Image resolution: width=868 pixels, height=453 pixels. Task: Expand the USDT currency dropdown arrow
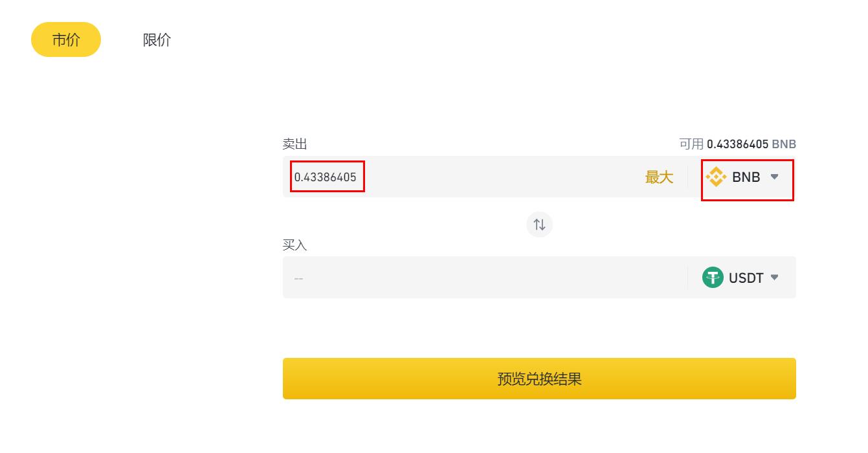(x=774, y=278)
